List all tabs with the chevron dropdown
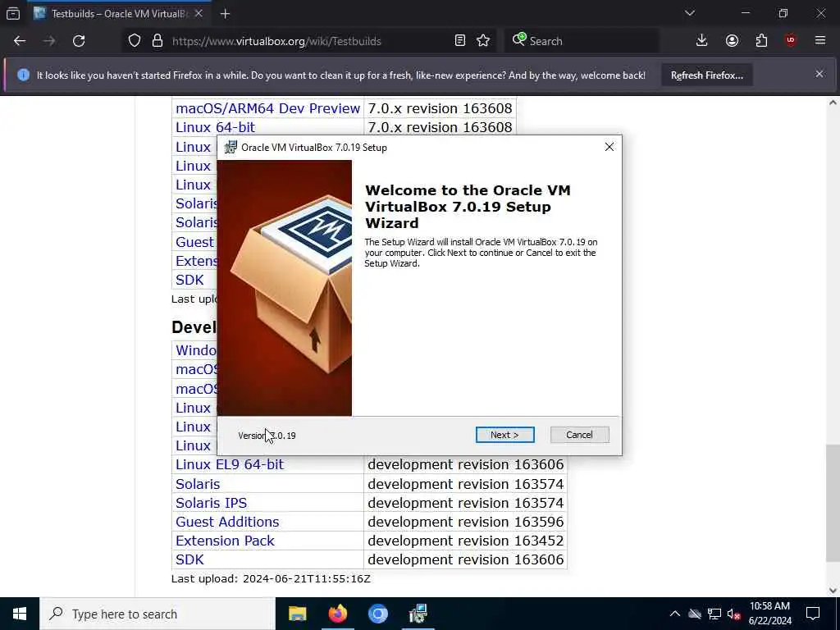Screen dimensions: 840x630 (689, 13)
